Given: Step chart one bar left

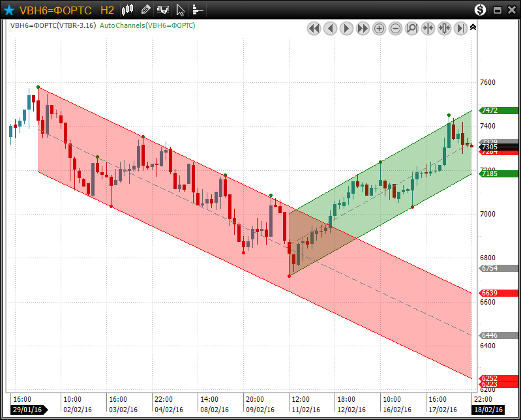Looking at the screenshot, I should (x=331, y=28).
